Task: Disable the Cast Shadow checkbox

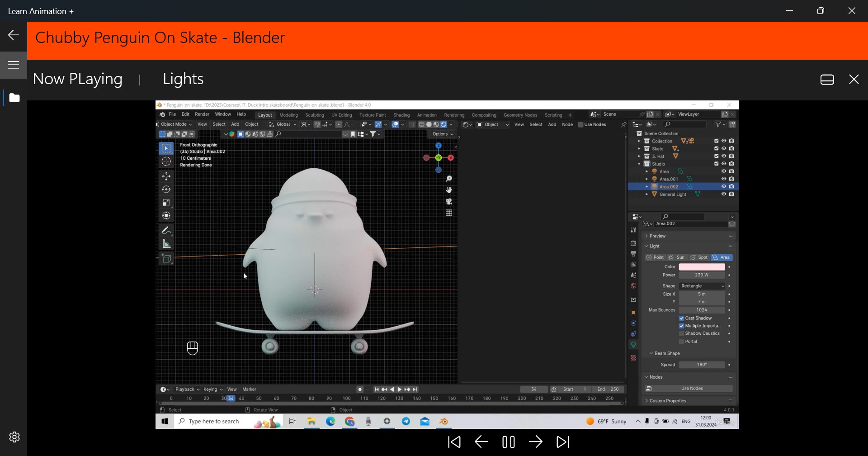Action: [681, 318]
